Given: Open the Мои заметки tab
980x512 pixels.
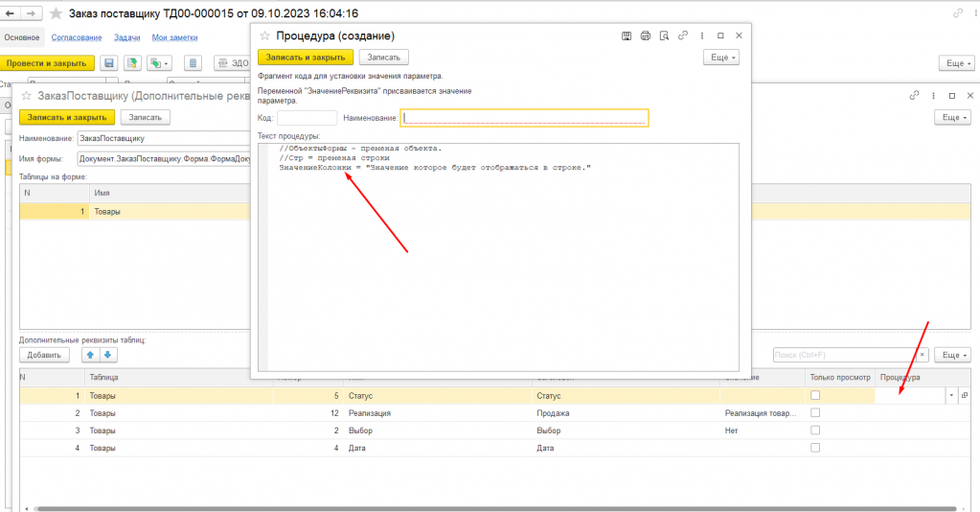Looking at the screenshot, I should click(174, 37).
